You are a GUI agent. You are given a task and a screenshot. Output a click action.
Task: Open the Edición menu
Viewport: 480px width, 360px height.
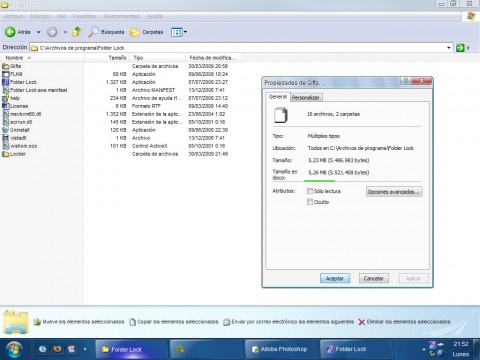pyautogui.click(x=40, y=16)
